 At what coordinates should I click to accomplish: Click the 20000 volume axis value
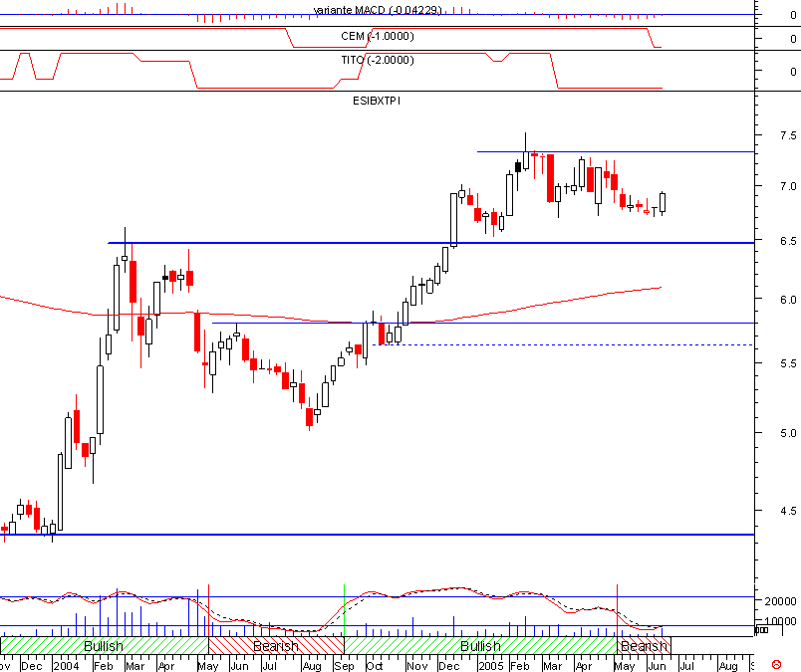(780, 601)
